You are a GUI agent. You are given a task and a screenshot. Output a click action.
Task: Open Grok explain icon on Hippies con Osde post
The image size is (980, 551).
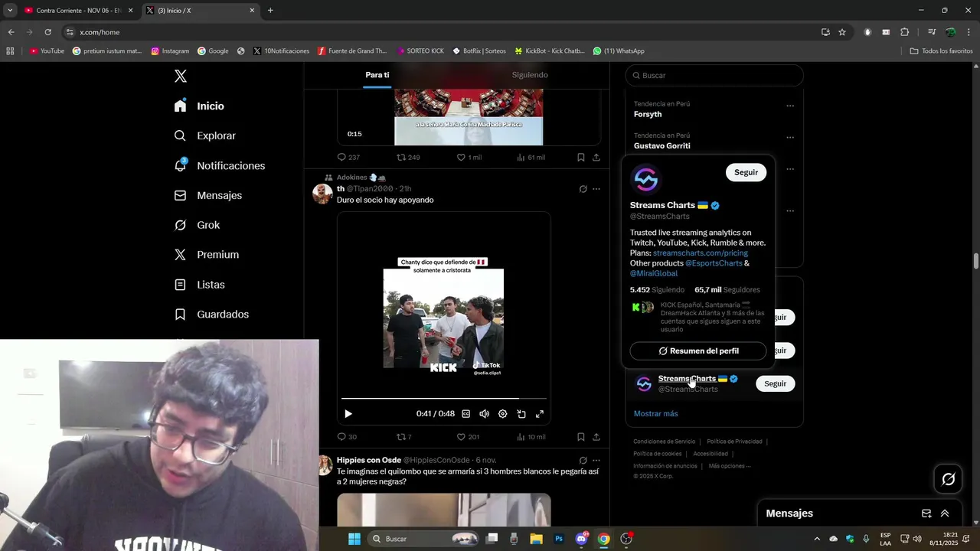click(x=583, y=461)
